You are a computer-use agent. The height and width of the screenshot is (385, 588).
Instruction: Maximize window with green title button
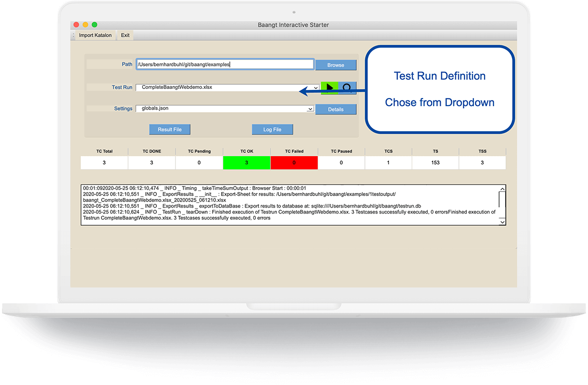(94, 25)
